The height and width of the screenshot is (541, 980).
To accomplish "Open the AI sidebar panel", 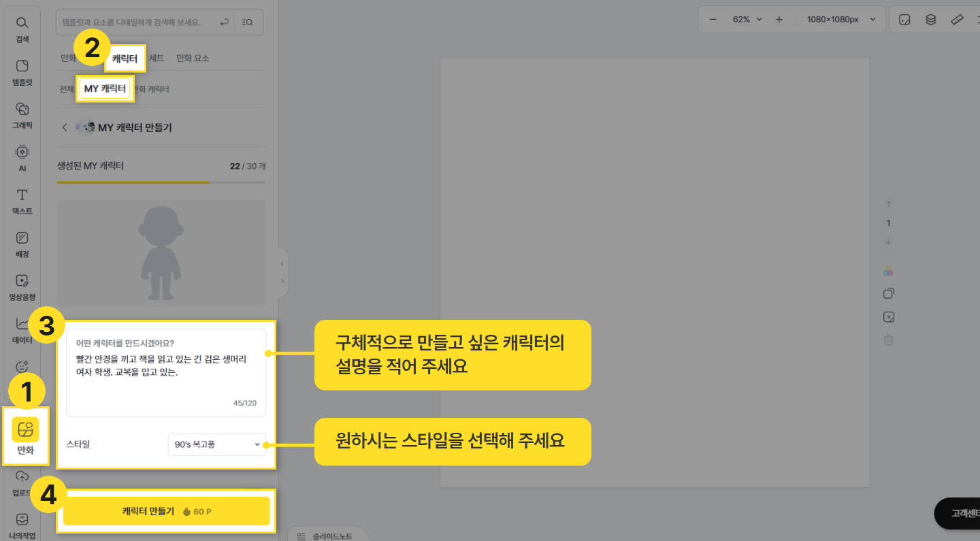I will [x=22, y=158].
